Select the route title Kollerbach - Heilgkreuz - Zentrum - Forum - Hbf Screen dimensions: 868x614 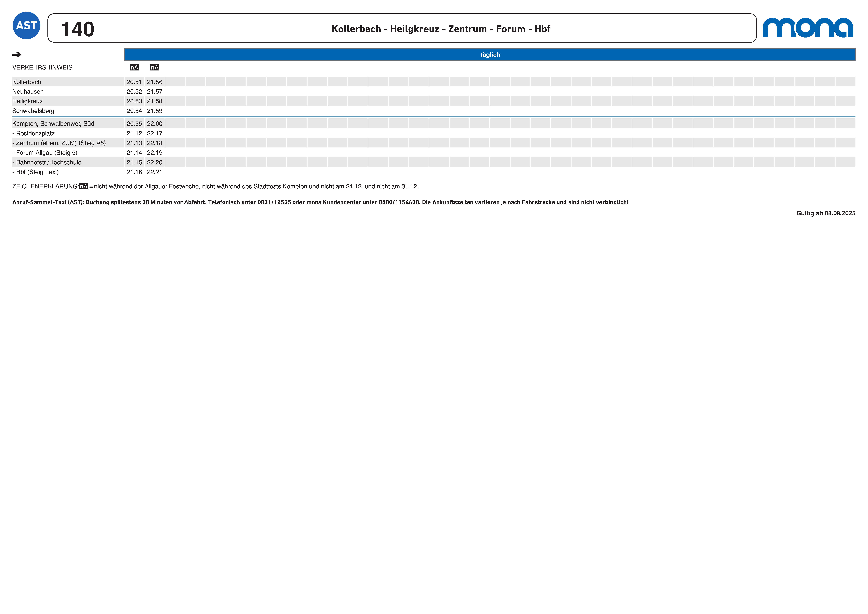pos(441,29)
